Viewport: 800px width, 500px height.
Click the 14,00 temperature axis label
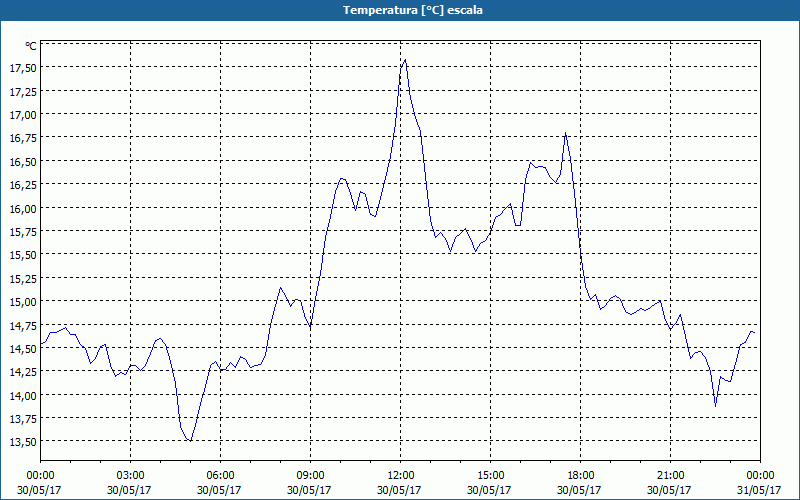(23, 395)
